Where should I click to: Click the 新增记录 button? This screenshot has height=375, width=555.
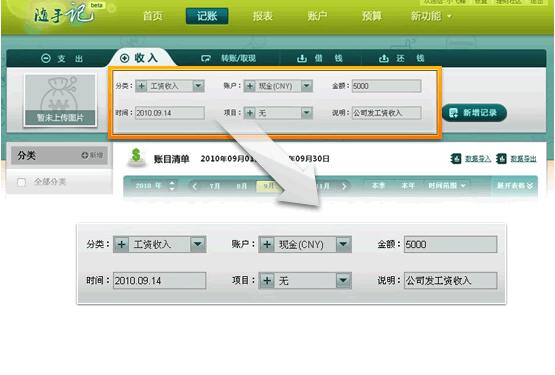pos(475,113)
